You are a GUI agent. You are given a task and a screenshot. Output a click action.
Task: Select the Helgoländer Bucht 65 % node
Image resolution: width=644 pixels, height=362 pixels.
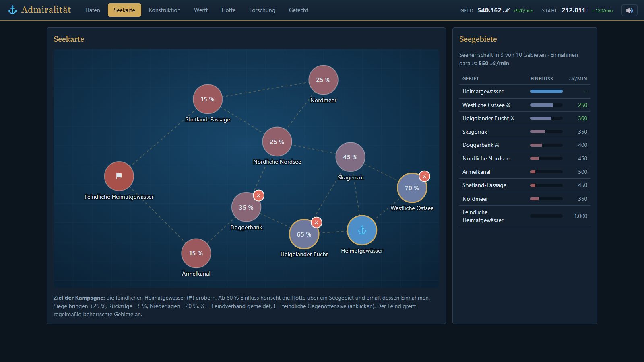(304, 234)
